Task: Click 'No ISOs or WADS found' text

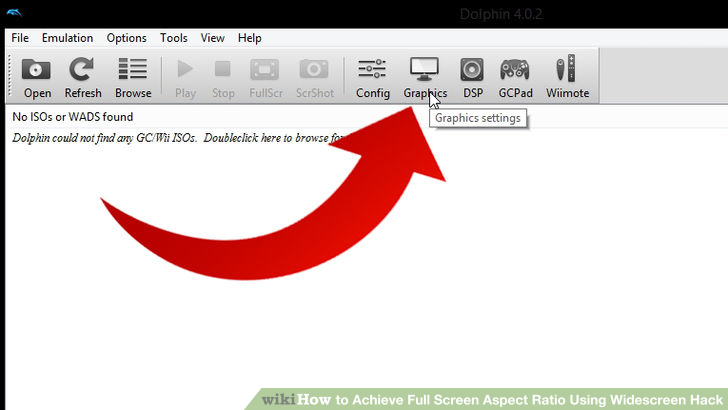Action: point(72,117)
